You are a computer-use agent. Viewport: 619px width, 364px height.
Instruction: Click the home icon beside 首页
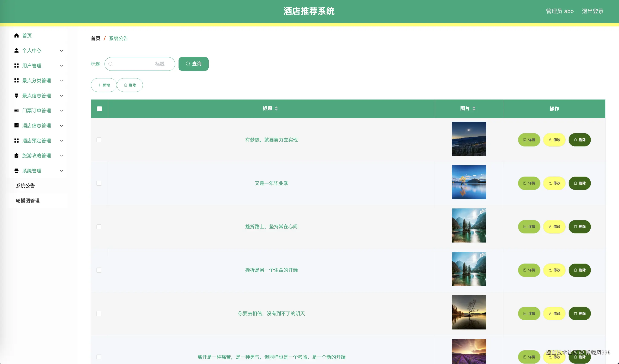pos(16,35)
